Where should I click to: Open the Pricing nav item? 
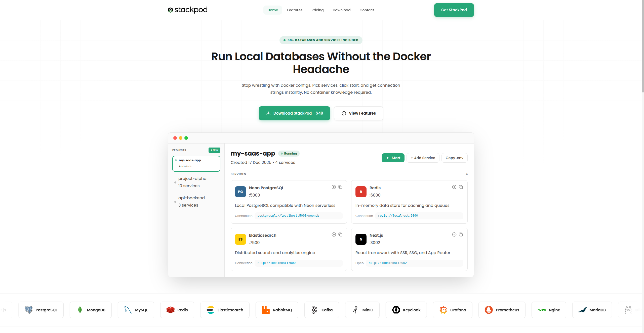click(317, 10)
